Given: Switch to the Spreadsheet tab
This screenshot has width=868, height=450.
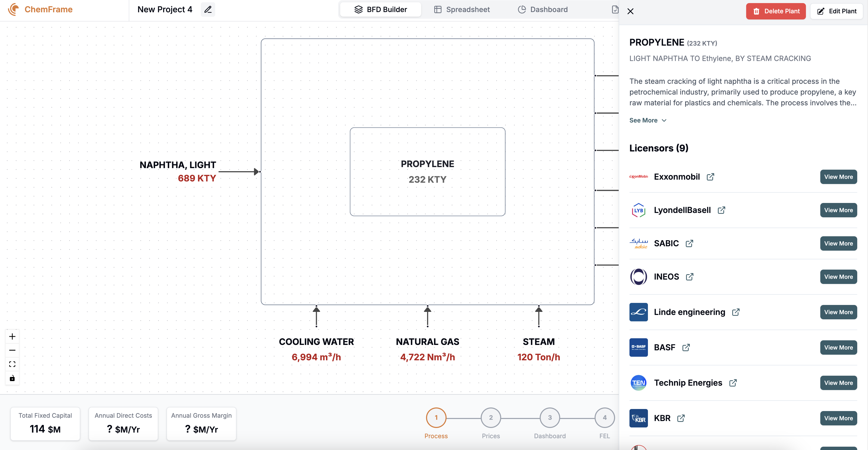Looking at the screenshot, I should [462, 9].
